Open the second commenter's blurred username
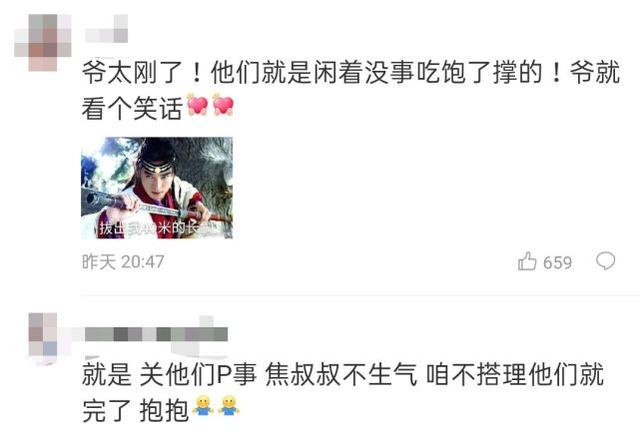 tap(156, 334)
